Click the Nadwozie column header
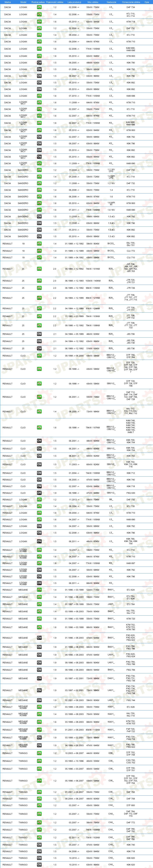The image size is (153, 868). pyautogui.click(x=111, y=2)
